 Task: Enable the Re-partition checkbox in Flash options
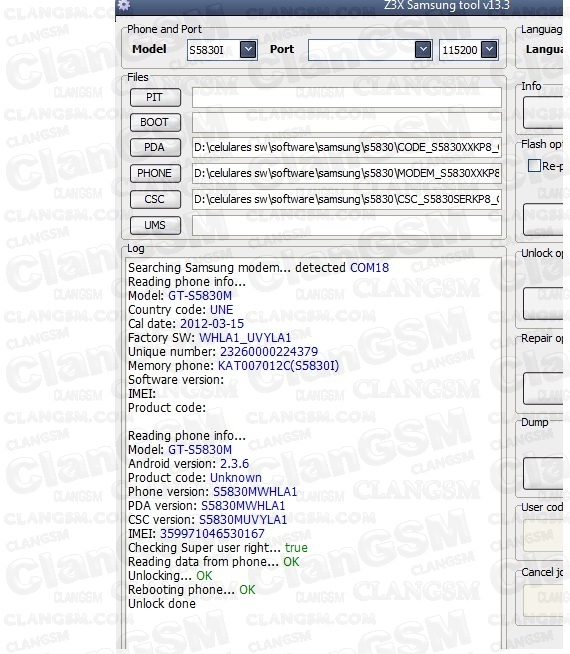[x=535, y=166]
